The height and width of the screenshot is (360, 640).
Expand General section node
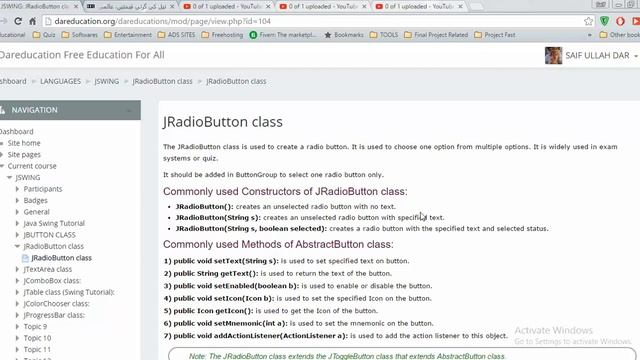click(18, 212)
